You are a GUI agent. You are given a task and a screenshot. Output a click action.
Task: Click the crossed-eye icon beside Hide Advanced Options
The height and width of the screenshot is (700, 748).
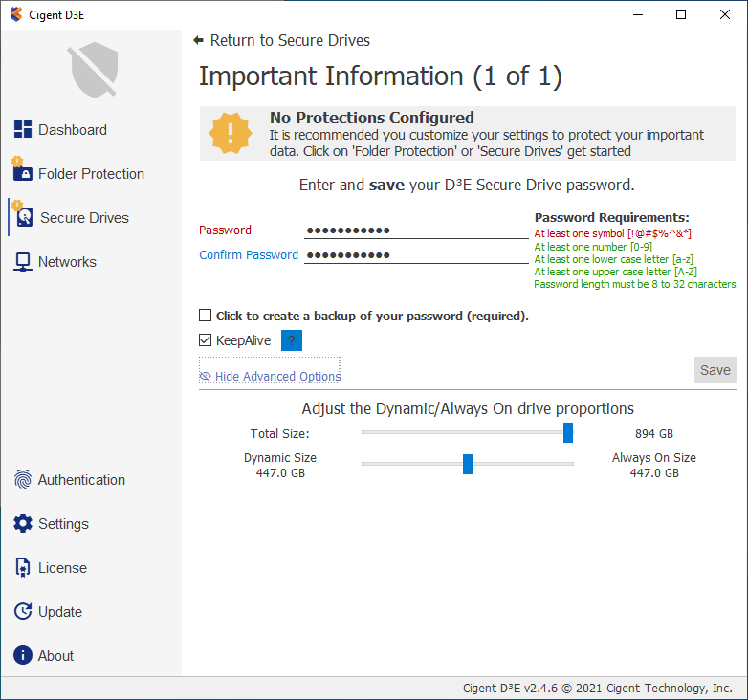point(205,377)
